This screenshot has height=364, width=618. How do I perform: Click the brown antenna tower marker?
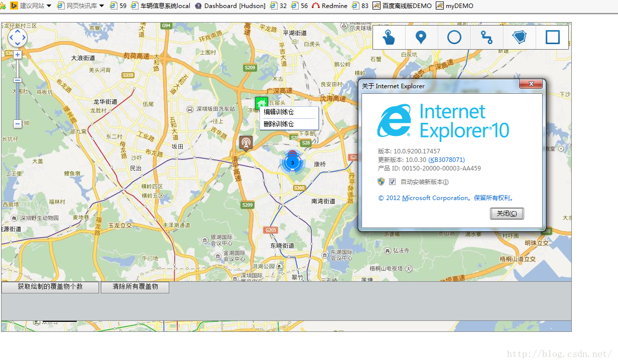pyautogui.click(x=245, y=143)
